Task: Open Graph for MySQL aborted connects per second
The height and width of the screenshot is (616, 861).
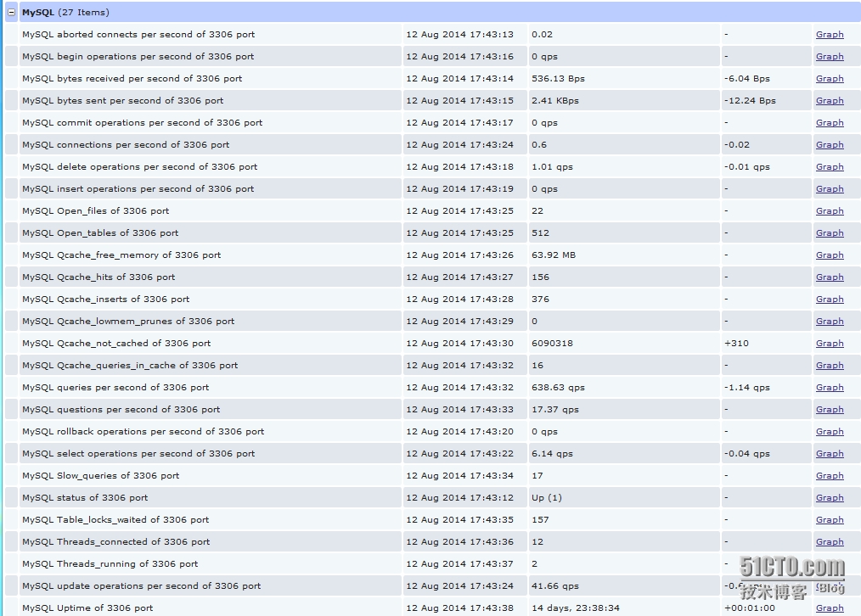Action: click(829, 35)
